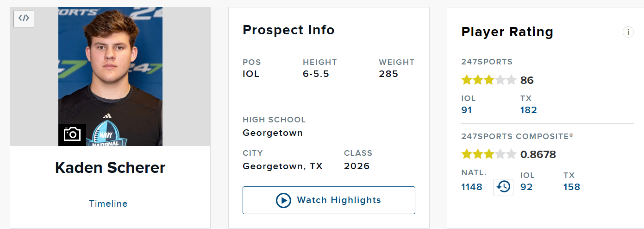Click the Watch Highlights button
The image size is (644, 229).
pyautogui.click(x=329, y=200)
